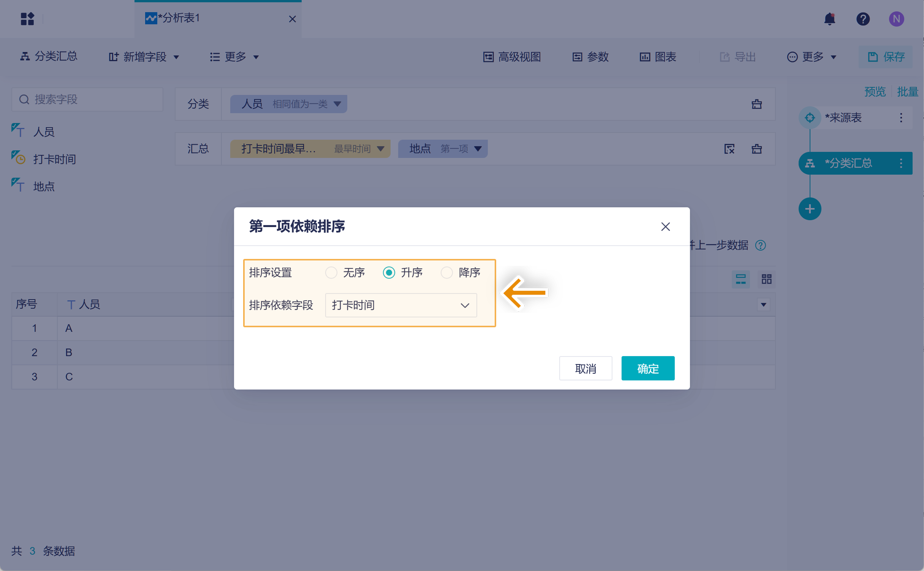924x571 pixels.
Task: Click the 取消 cancel button
Action: coord(585,368)
